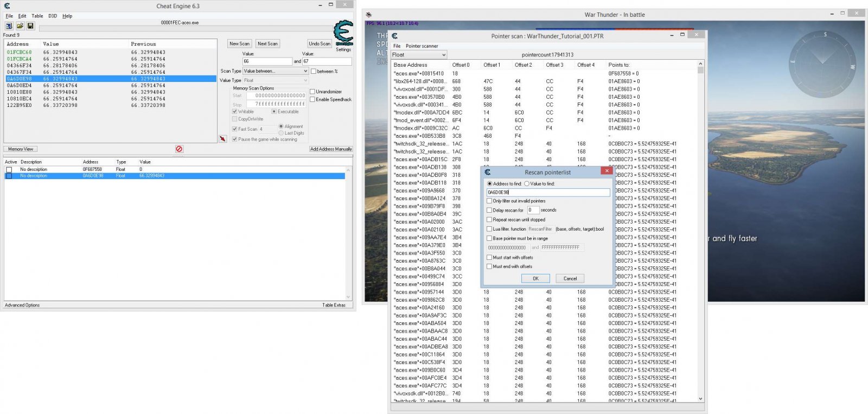The height and width of the screenshot is (414, 868).
Task: Tick the Enable Speedhack checkbox
Action: pos(312,99)
